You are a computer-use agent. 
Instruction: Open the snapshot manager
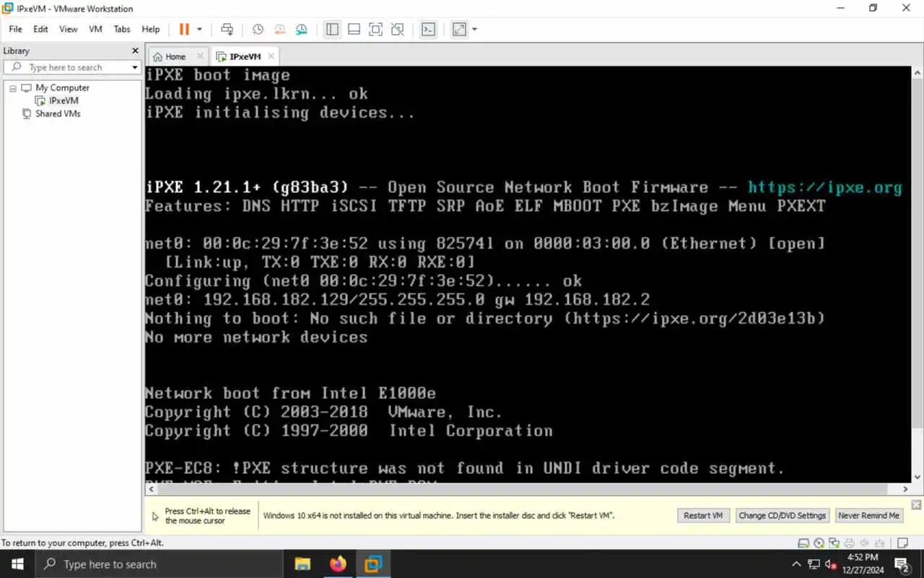[x=301, y=30]
